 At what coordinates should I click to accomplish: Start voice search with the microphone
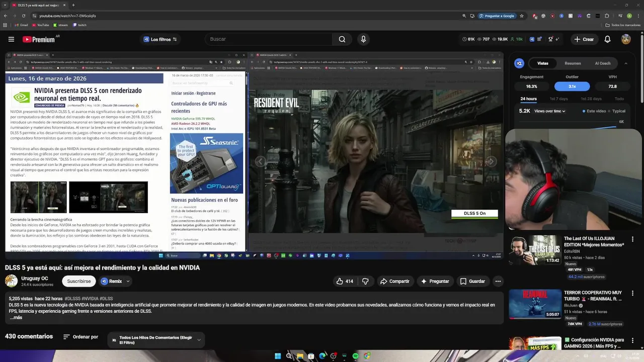point(363,39)
